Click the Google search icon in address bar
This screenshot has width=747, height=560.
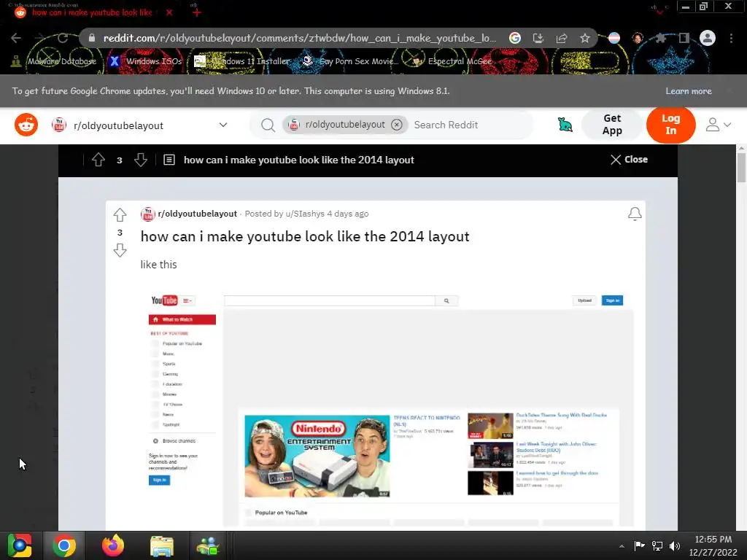[514, 38]
